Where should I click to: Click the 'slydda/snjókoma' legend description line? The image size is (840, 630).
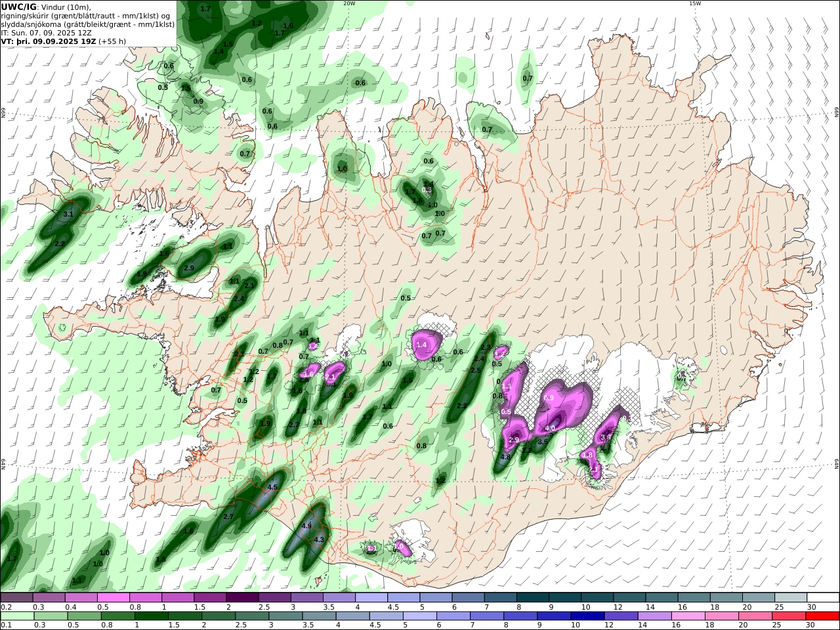click(87, 24)
